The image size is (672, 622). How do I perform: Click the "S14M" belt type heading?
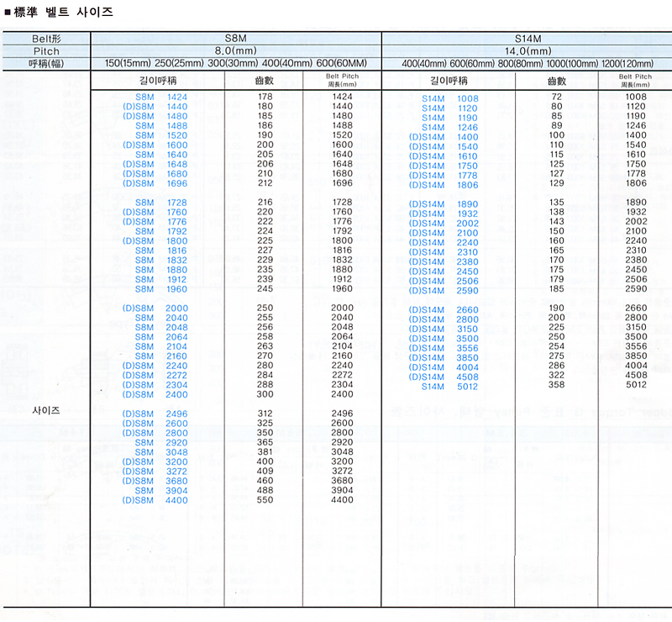528,39
